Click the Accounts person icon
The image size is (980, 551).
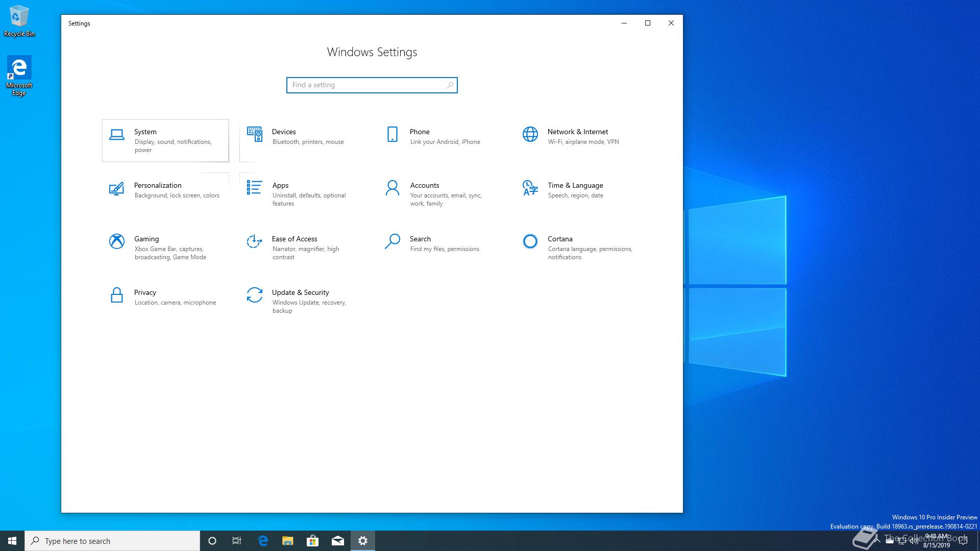click(393, 188)
